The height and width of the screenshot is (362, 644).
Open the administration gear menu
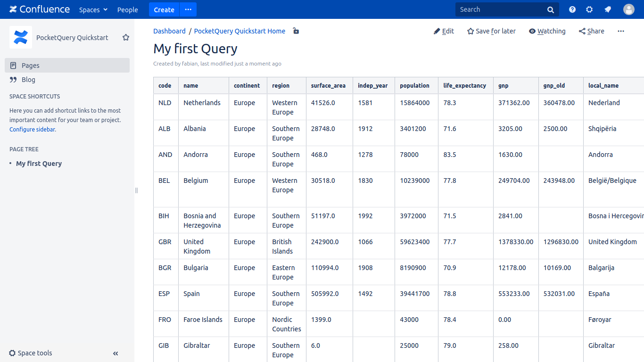(589, 9)
